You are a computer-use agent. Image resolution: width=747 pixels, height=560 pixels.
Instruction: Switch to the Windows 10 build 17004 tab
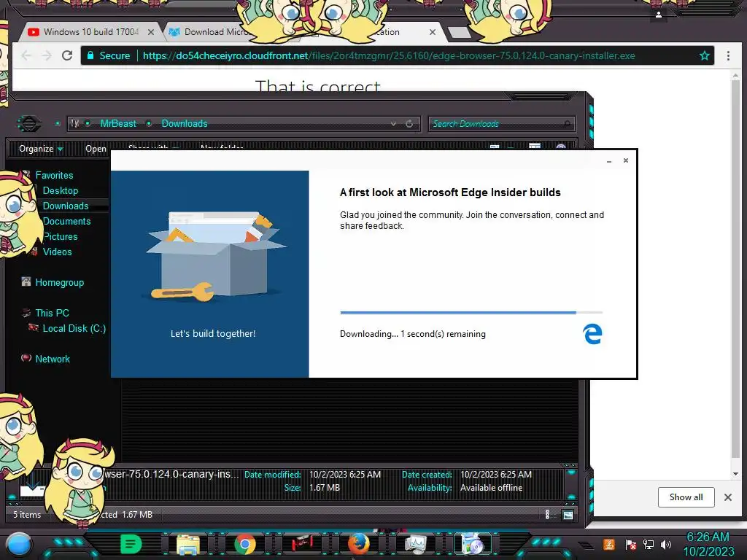pos(90,32)
